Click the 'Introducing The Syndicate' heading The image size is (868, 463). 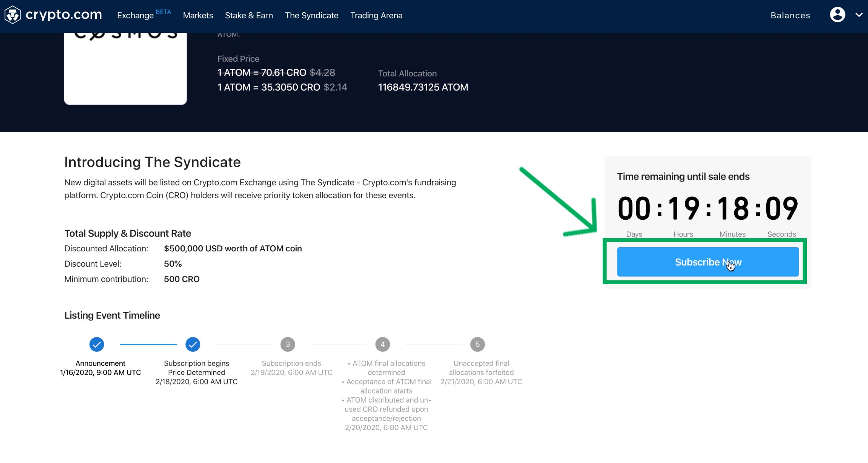pyautogui.click(x=153, y=162)
